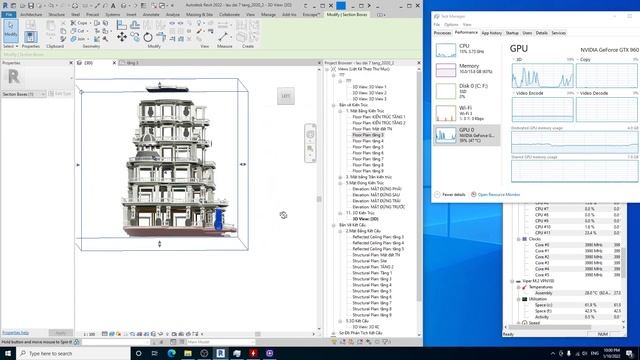Collapse '1. Mặt Bằng Kiến Trúc' in Project Browser

(x=340, y=111)
